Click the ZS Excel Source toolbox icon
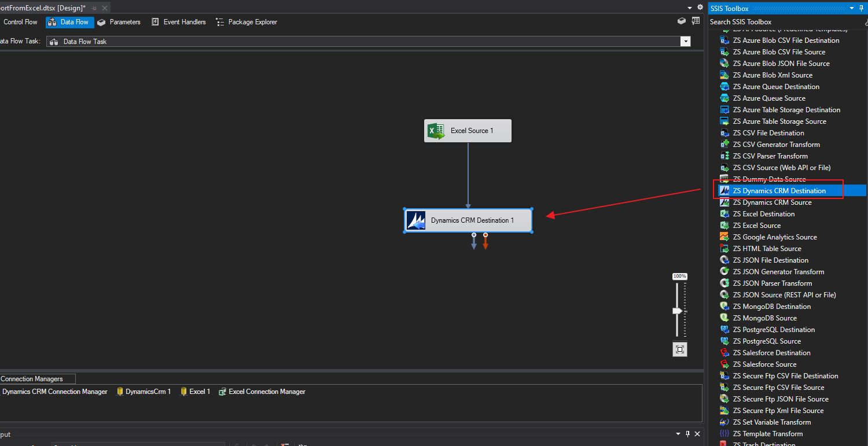The height and width of the screenshot is (446, 868). coord(724,225)
